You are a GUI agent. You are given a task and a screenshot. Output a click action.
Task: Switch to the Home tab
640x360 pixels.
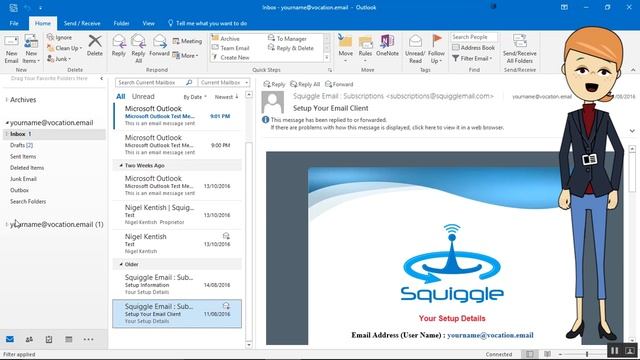pos(43,23)
